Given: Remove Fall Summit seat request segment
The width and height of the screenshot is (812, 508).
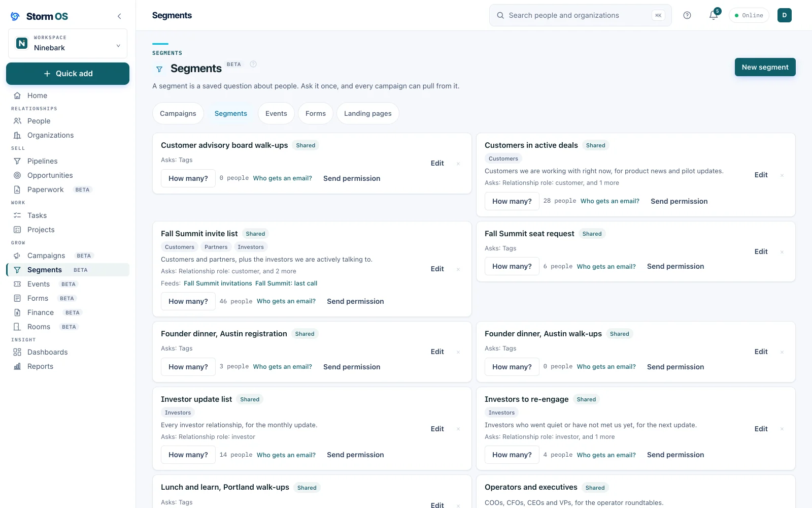Looking at the screenshot, I should point(782,252).
